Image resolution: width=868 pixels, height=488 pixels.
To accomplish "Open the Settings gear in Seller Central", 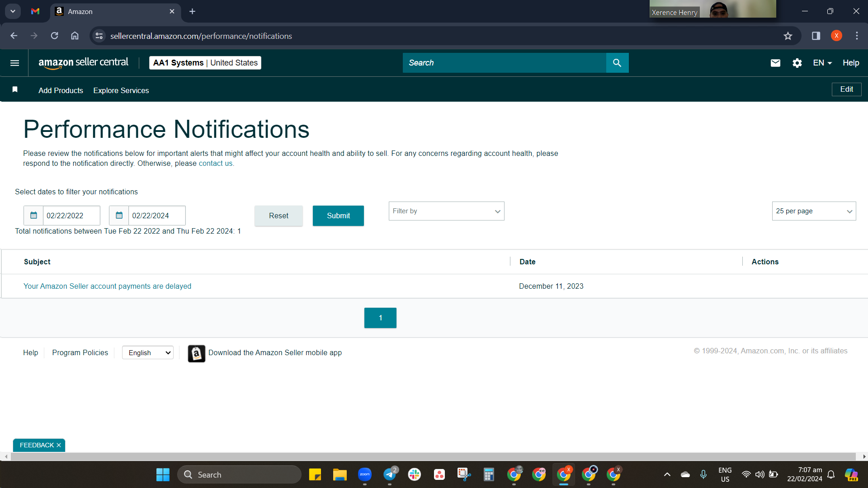I will (x=797, y=63).
